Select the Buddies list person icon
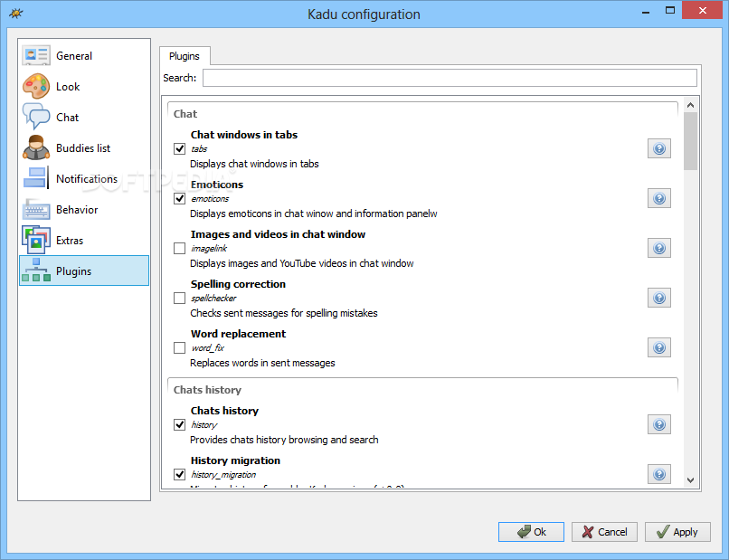729x560 pixels. coord(36,147)
